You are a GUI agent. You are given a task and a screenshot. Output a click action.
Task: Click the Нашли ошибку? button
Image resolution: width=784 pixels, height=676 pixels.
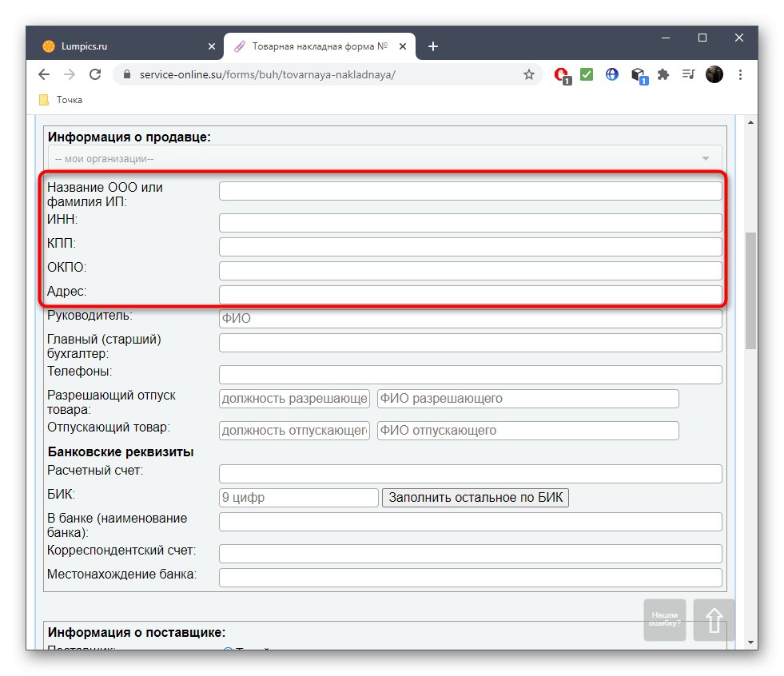coord(664,620)
